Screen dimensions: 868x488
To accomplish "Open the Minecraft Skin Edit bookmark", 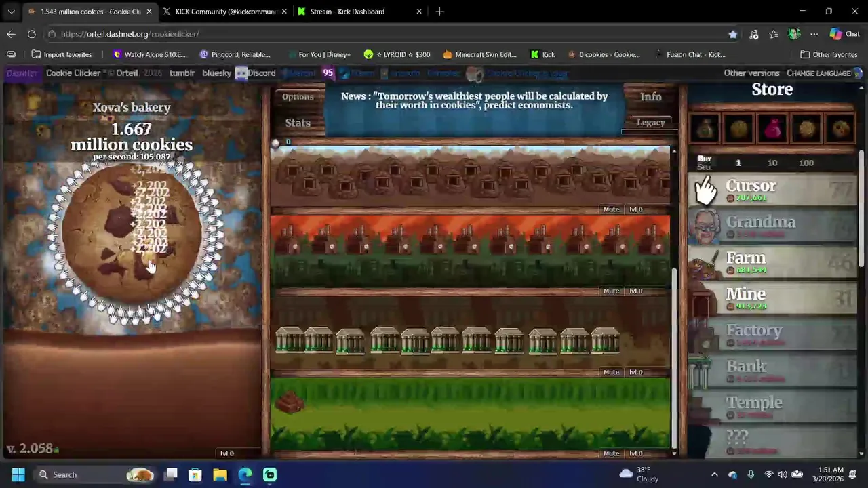I will pyautogui.click(x=479, y=54).
